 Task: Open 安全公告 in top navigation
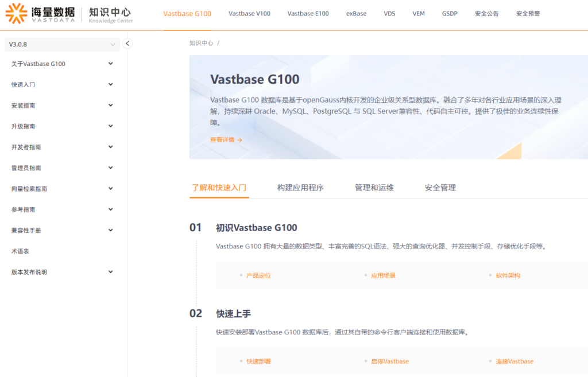[487, 14]
